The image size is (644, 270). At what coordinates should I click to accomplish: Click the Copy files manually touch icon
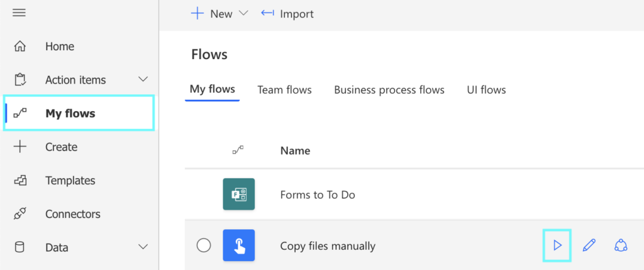pyautogui.click(x=238, y=246)
